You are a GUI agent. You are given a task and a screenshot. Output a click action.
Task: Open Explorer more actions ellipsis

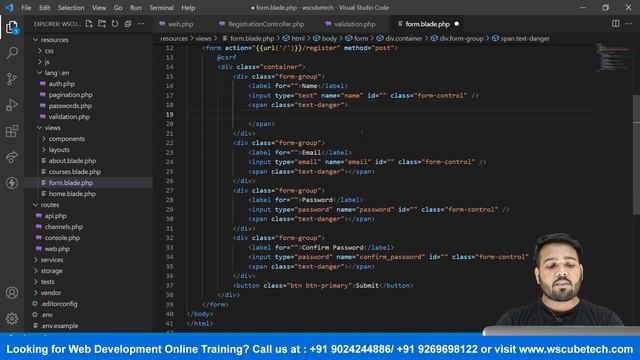pos(141,24)
